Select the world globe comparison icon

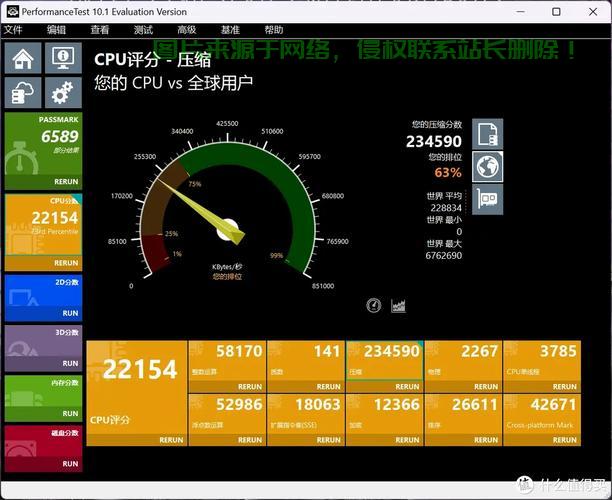click(x=487, y=167)
